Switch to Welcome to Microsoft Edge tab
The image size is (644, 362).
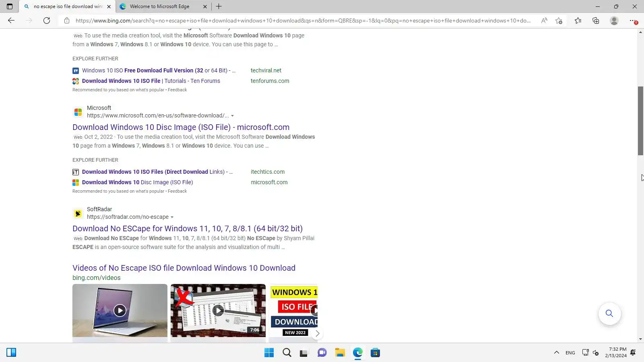pyautogui.click(x=159, y=6)
